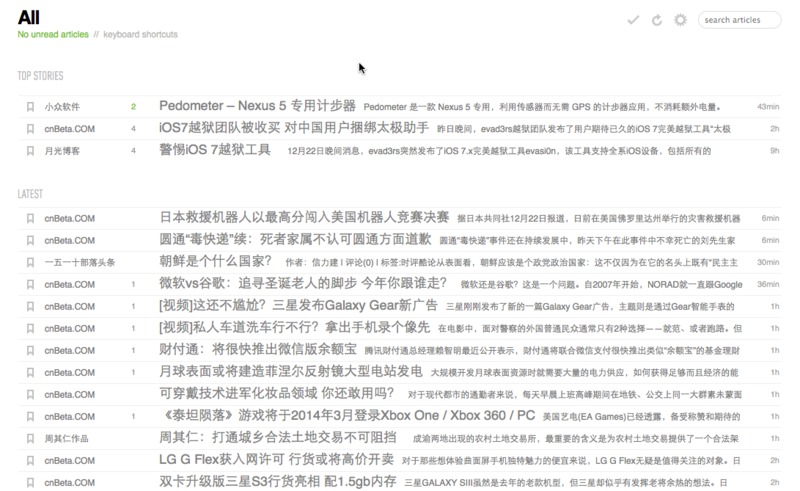
Task: Bookmark the 微软vs谷歌 article
Action: click(x=30, y=284)
